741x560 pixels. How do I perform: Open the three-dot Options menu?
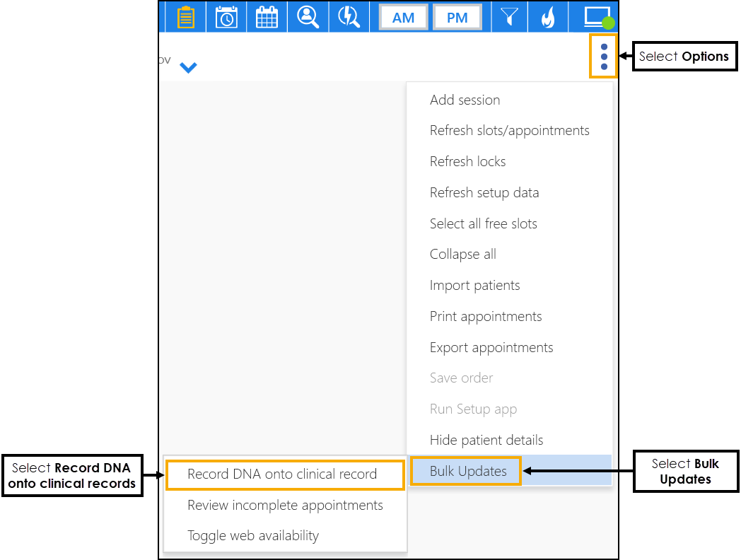[604, 57]
